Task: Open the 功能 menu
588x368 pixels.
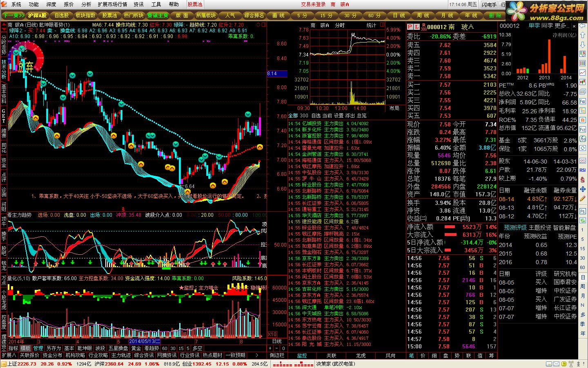Action: coord(34,4)
